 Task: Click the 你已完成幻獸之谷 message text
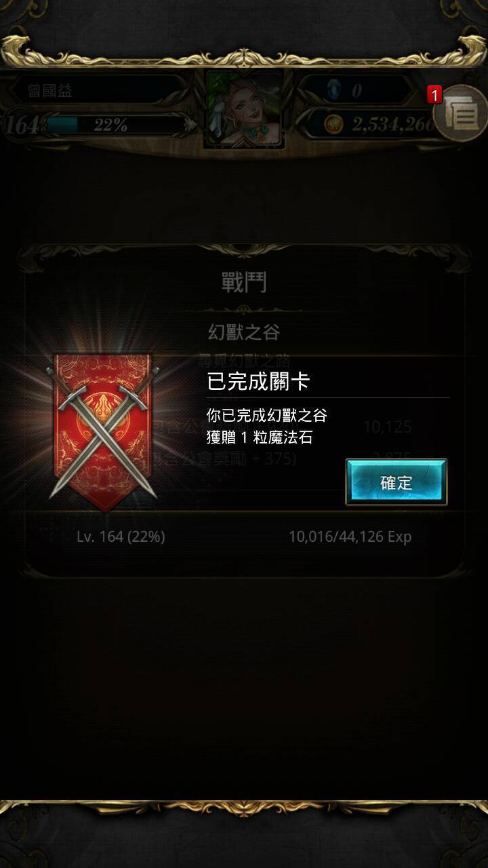click(267, 414)
